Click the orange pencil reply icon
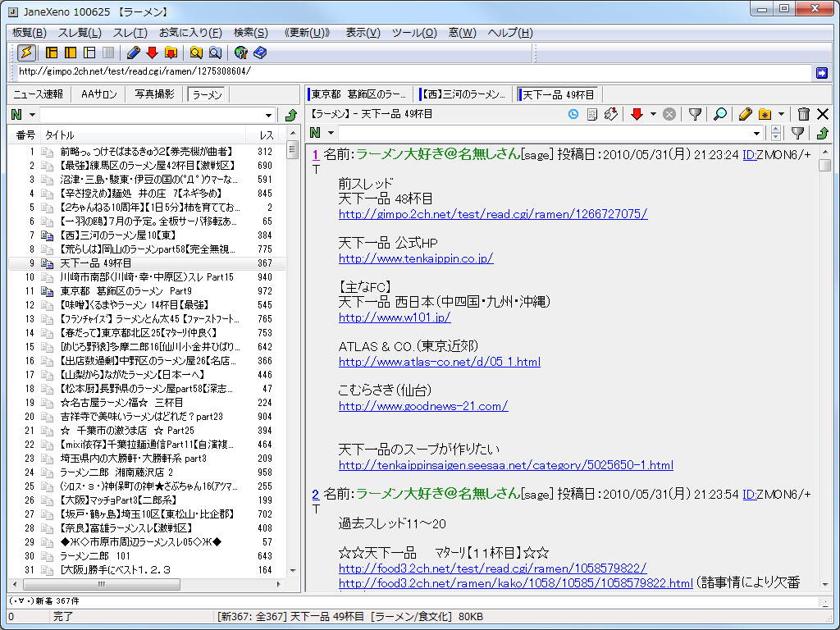The width and height of the screenshot is (840, 630). 745,114
